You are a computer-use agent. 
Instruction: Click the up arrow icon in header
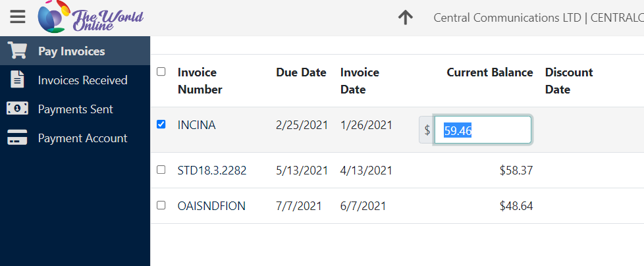coord(406,18)
